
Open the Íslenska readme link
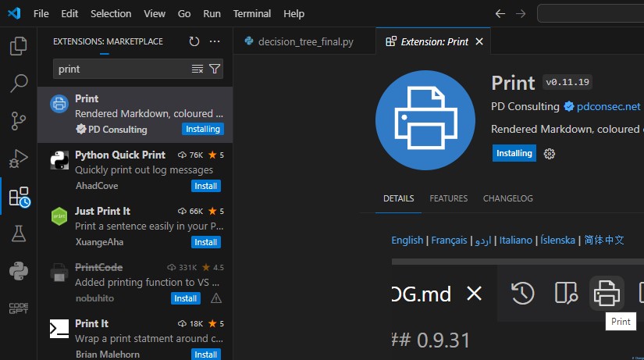[558, 240]
